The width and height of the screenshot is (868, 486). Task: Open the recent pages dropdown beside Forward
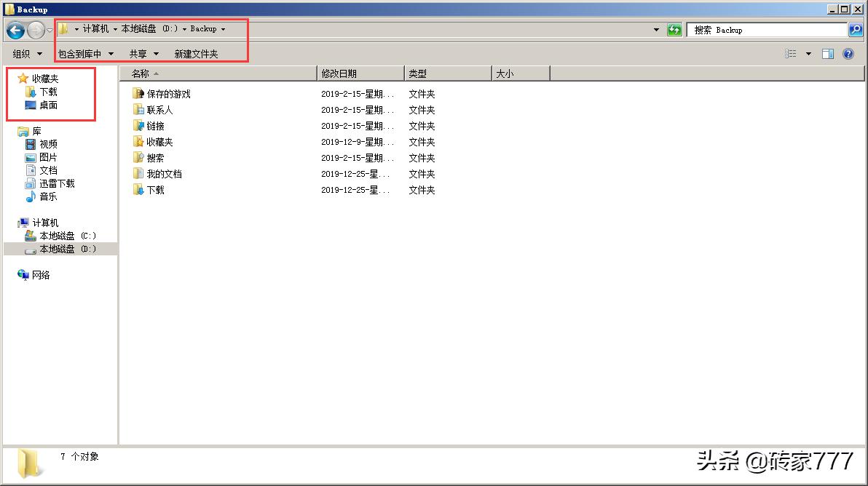(x=50, y=30)
